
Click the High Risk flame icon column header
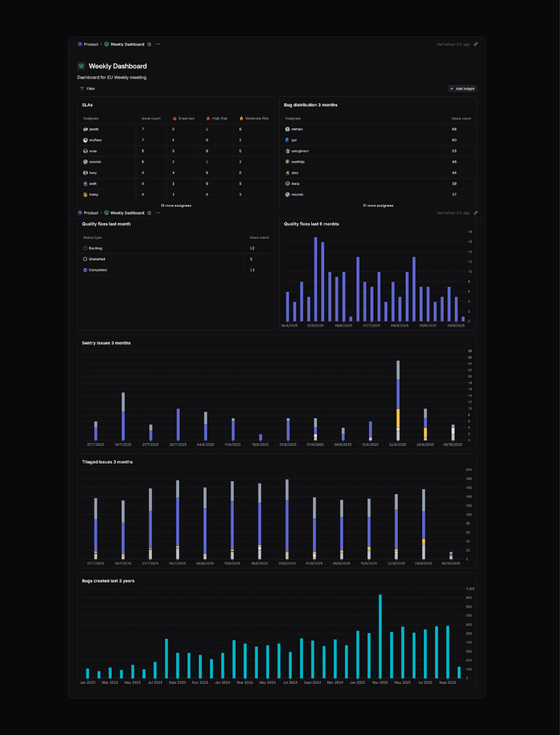tap(208, 118)
